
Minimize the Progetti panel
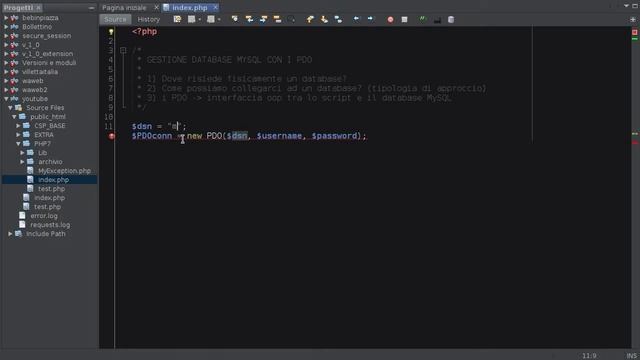tap(91, 8)
